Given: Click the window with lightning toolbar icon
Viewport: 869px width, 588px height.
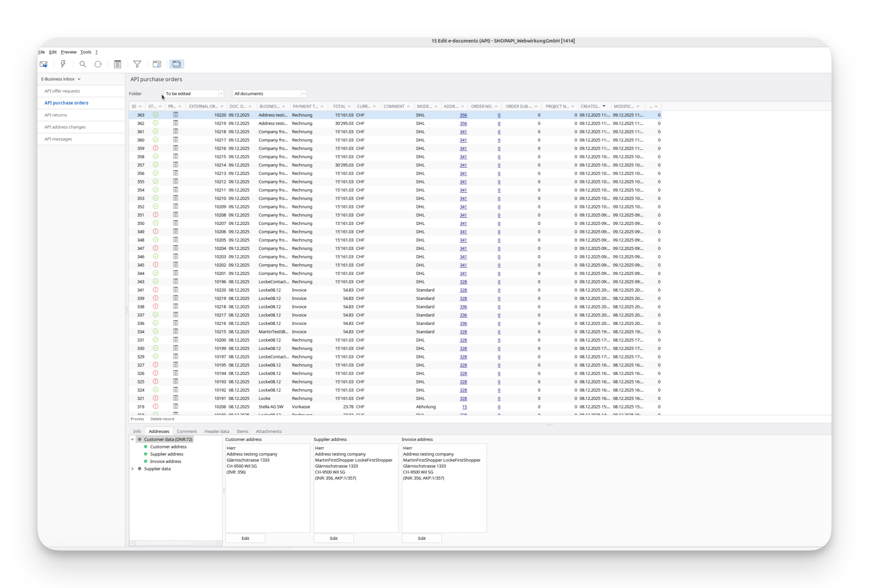Looking at the screenshot, I should [157, 64].
